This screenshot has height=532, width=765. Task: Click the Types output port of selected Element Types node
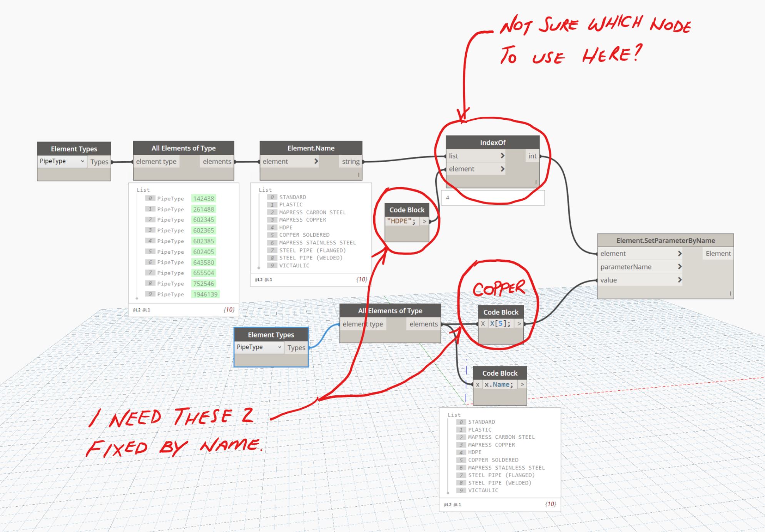pos(296,348)
